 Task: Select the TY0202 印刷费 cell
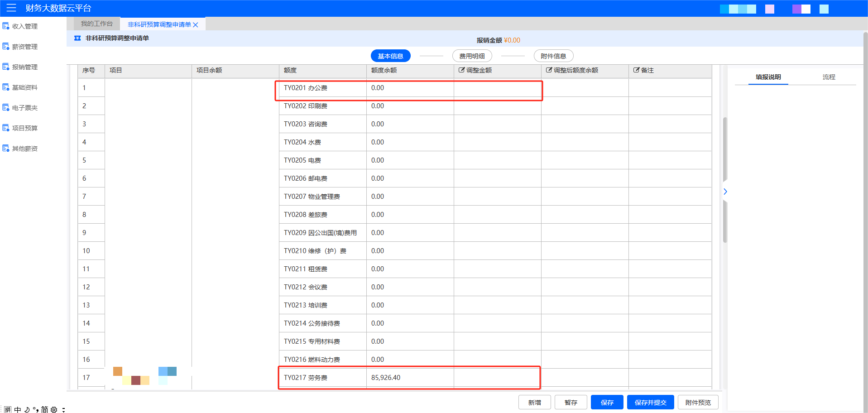(x=322, y=106)
